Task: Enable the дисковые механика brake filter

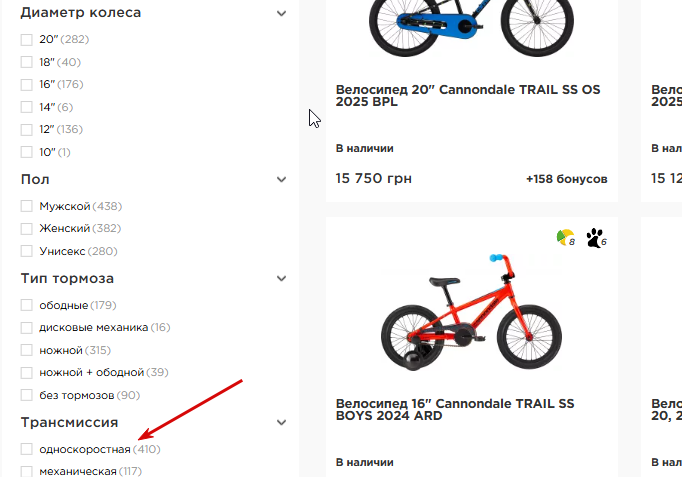Action: [x=27, y=327]
